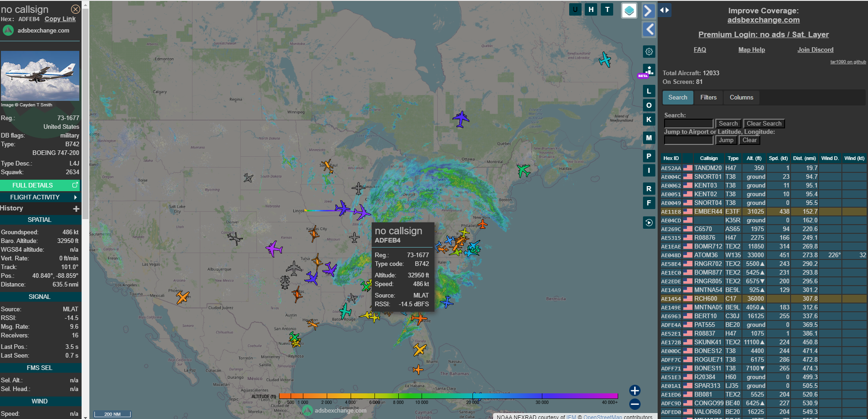The height and width of the screenshot is (419, 868).
Task: Toggle the I map button
Action: (649, 170)
